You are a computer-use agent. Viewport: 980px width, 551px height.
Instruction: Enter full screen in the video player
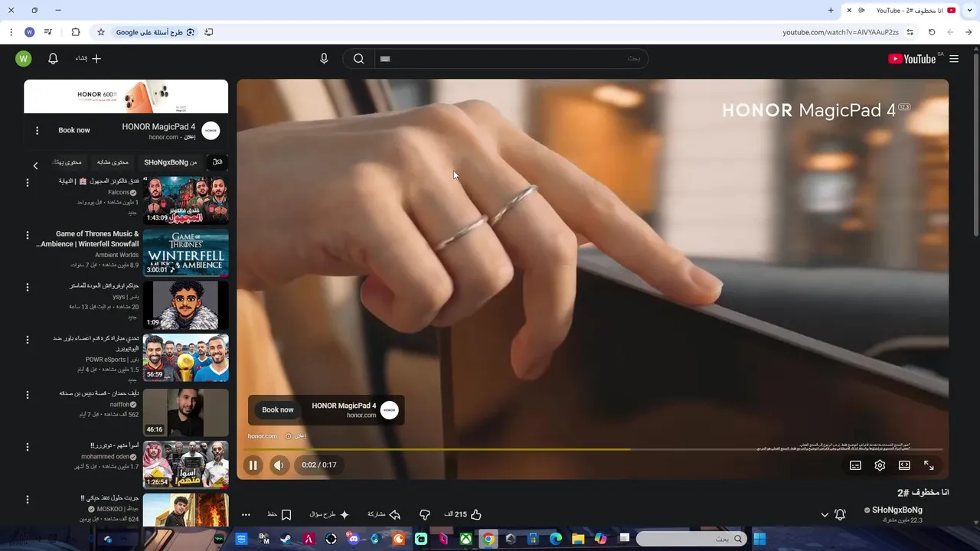pos(929,465)
